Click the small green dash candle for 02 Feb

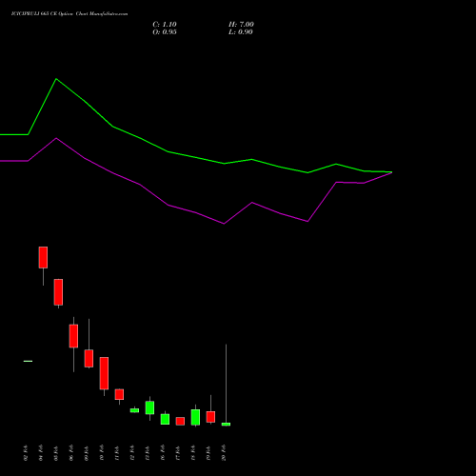click(28, 361)
